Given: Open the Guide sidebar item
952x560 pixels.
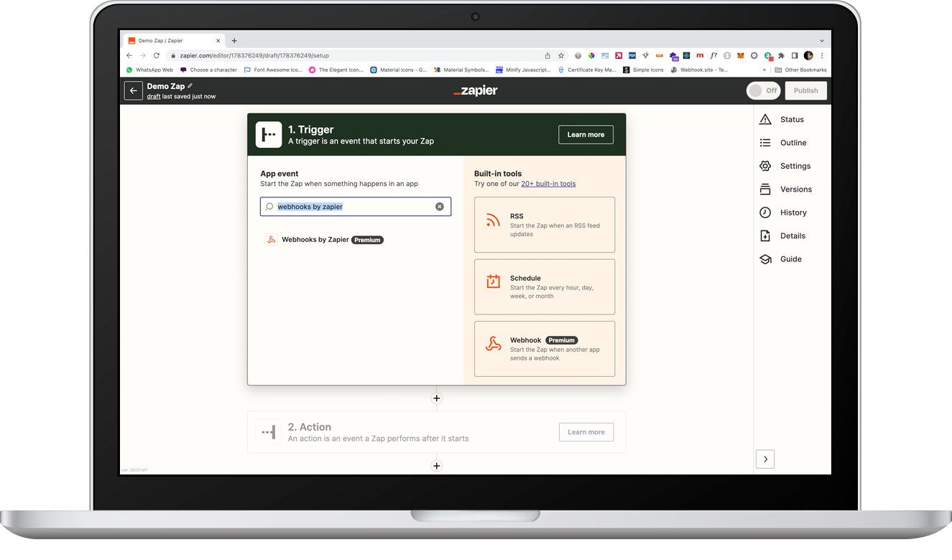Looking at the screenshot, I should point(792,259).
